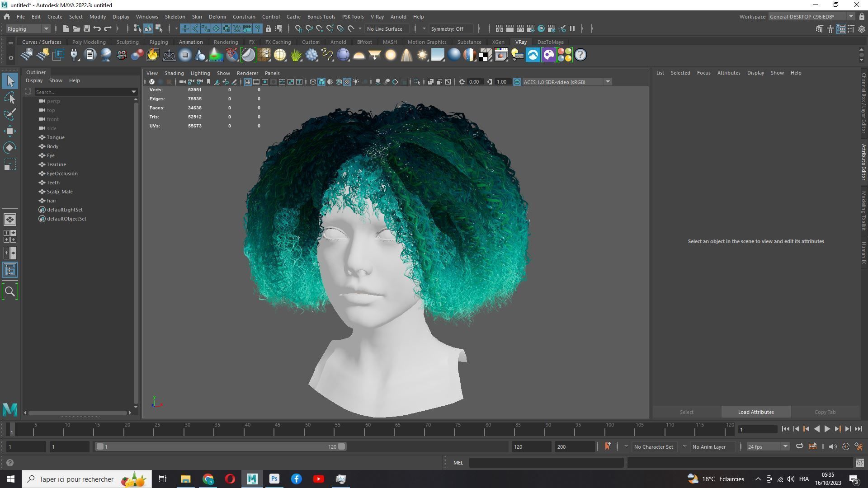The width and height of the screenshot is (868, 488).
Task: Play the animation forwards
Action: click(x=827, y=429)
